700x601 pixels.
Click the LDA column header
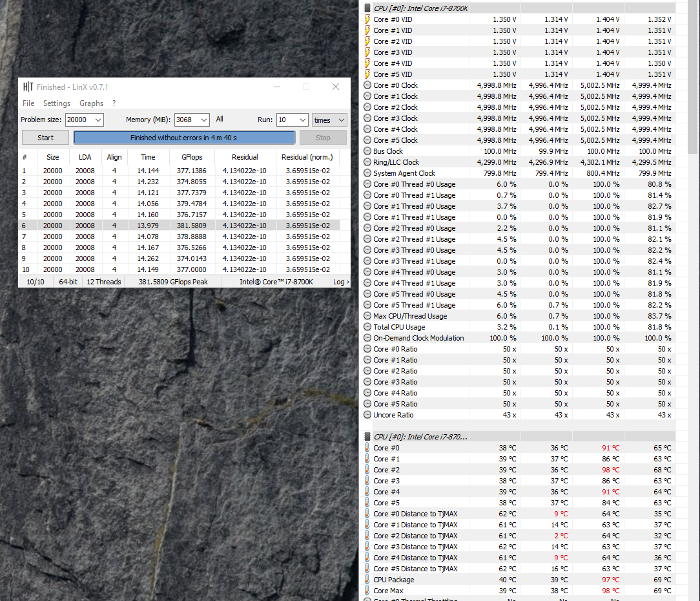[85, 157]
